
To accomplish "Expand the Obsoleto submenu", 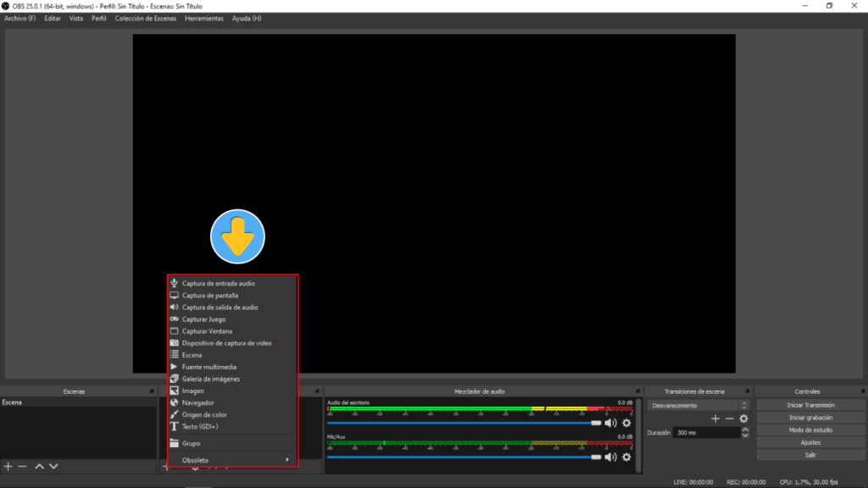I will [233, 460].
